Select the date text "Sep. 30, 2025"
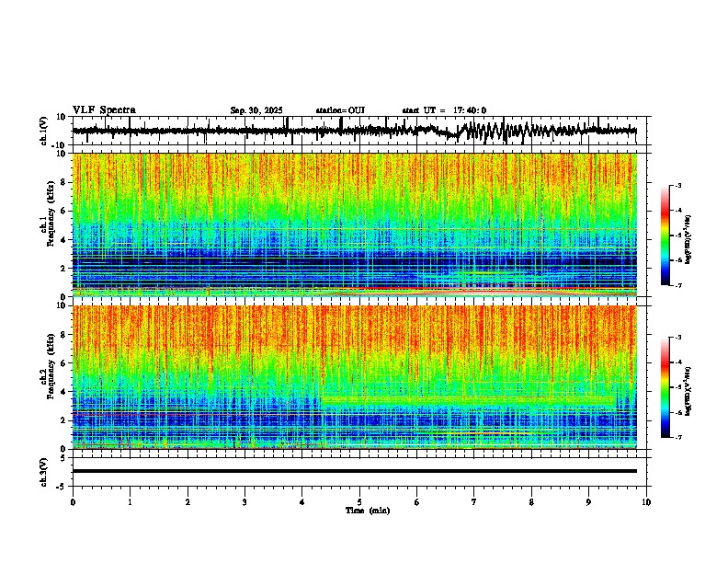This screenshot has height=563, width=728. 256,110
